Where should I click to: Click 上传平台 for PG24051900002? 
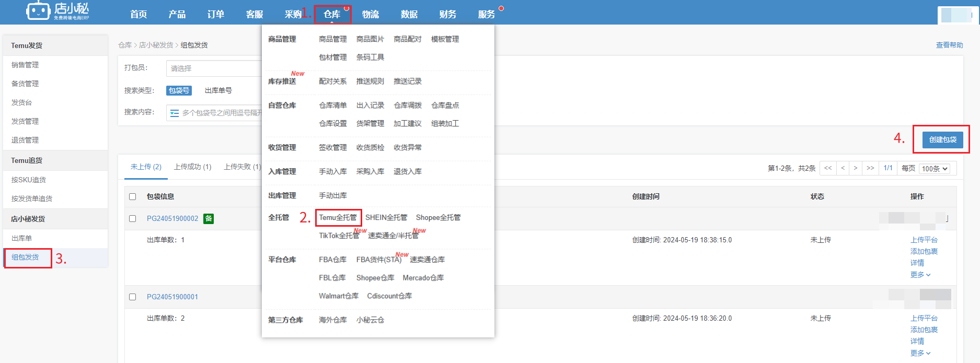click(924, 240)
